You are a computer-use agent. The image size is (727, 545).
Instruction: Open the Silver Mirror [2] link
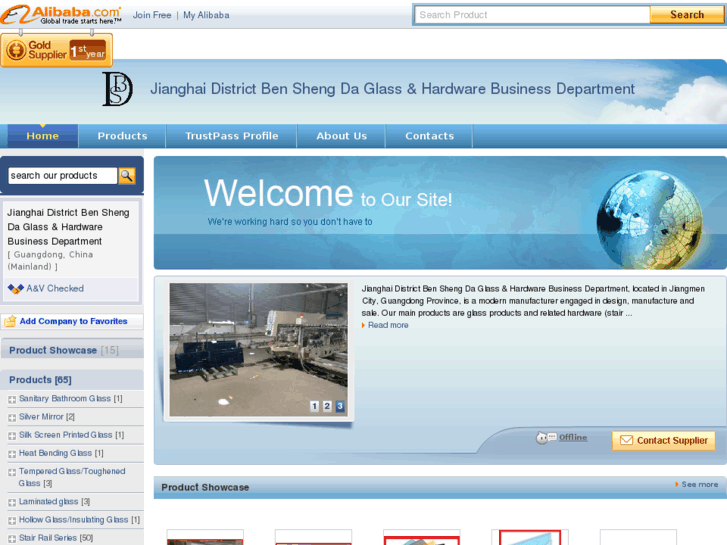pos(47,417)
